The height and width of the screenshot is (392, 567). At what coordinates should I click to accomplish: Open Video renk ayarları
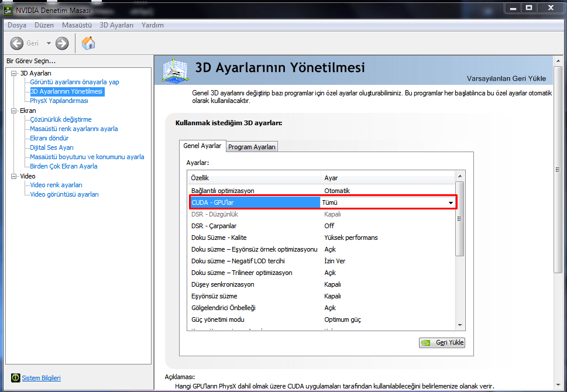tap(56, 185)
